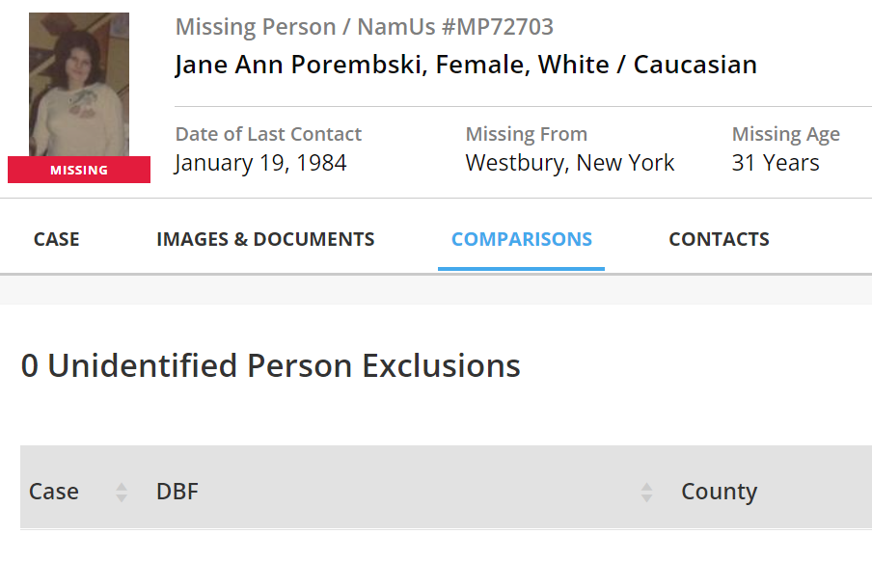
Task: Click the name Jane Ann Porembski
Action: 300,65
